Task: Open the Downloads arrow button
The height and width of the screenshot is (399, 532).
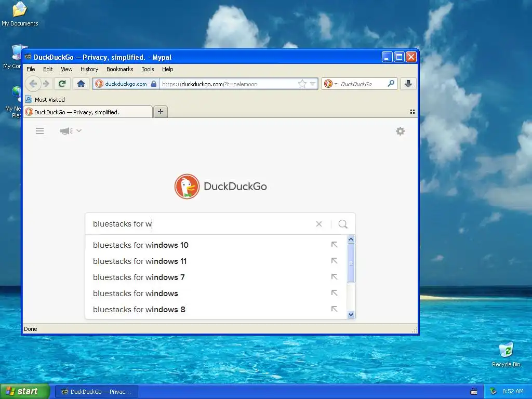Action: coord(408,84)
